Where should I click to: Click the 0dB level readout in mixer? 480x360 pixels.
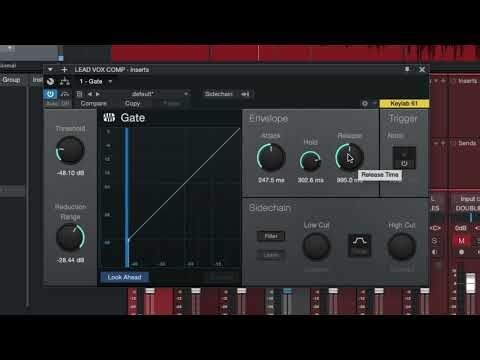[461, 228]
